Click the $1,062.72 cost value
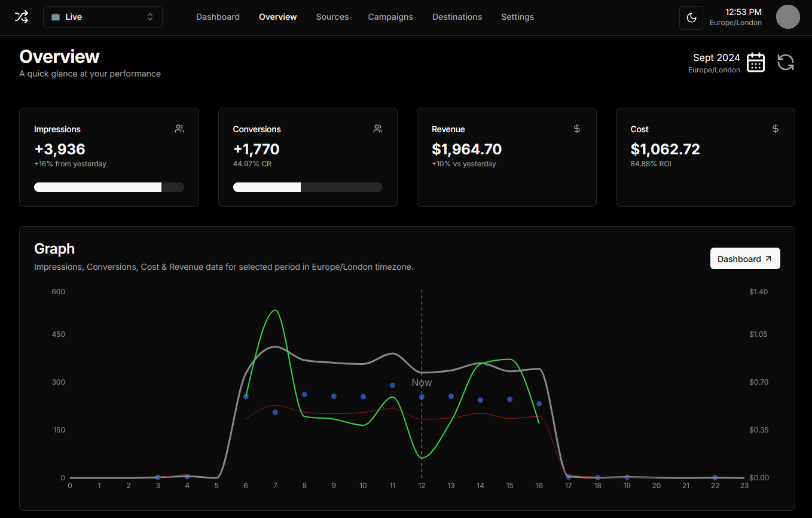Screen dimensions: 812x518 [666, 149]
